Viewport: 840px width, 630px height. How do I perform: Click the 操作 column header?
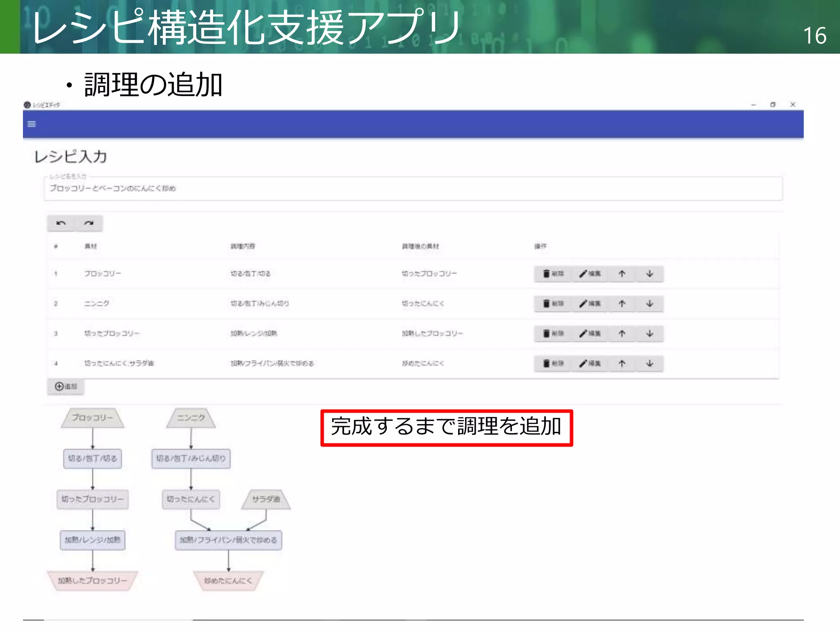pos(541,246)
